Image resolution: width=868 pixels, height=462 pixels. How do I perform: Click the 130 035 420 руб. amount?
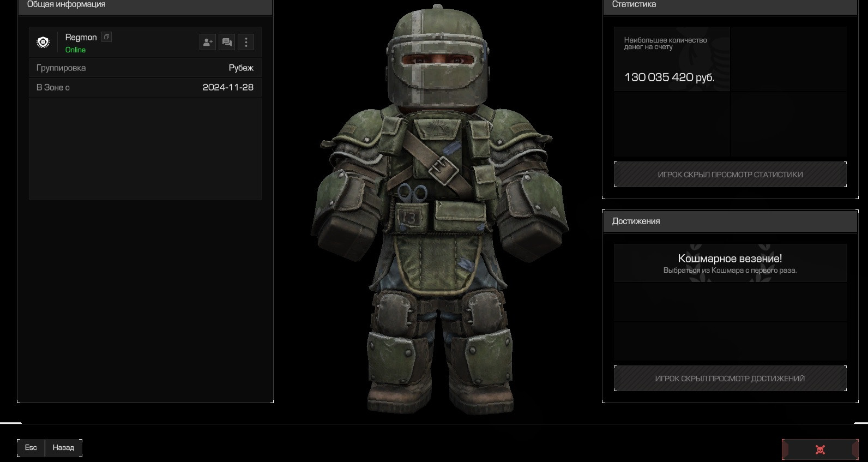pos(670,77)
